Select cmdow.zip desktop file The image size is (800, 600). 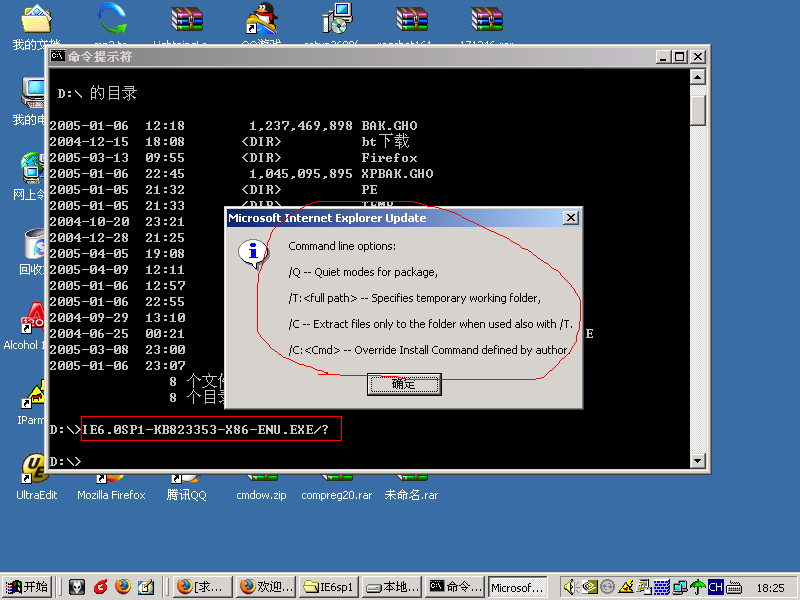261,490
